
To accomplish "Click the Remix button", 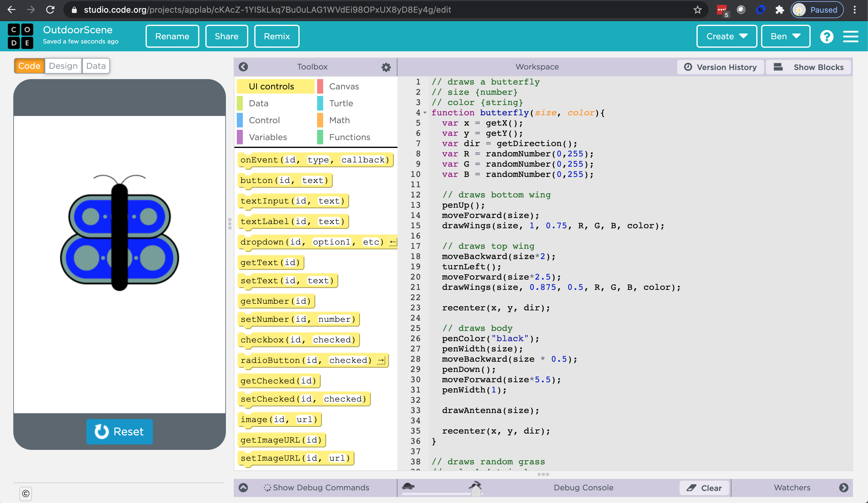I will [276, 36].
